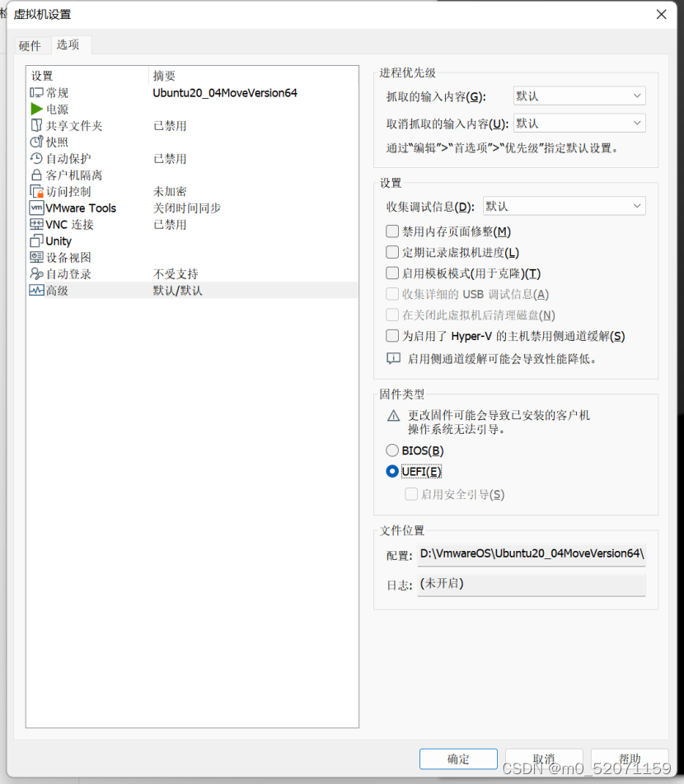Select the 共享文件夹 settings row

pos(193,125)
